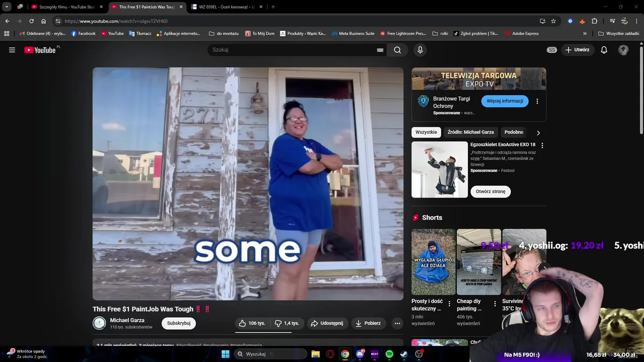Open the 'do montazu' bookmarks folder

coord(223,34)
